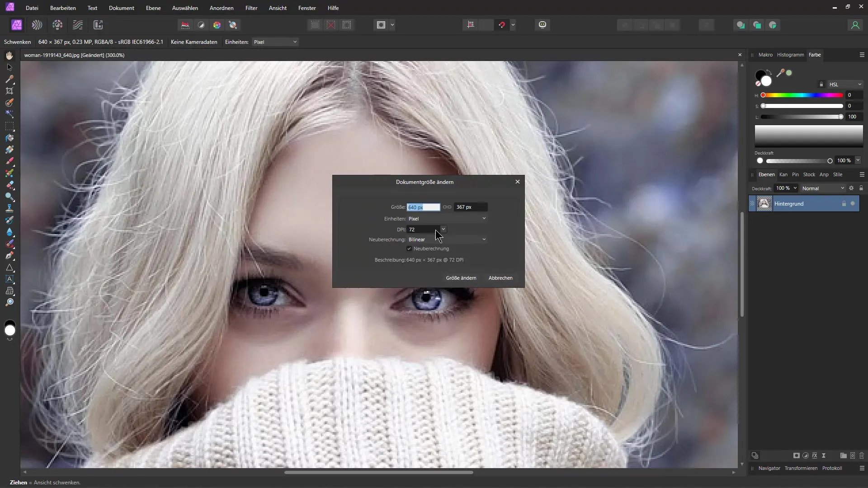Select the rectangular Marquee selection tool
Image resolution: width=868 pixels, height=488 pixels.
coord(9,126)
